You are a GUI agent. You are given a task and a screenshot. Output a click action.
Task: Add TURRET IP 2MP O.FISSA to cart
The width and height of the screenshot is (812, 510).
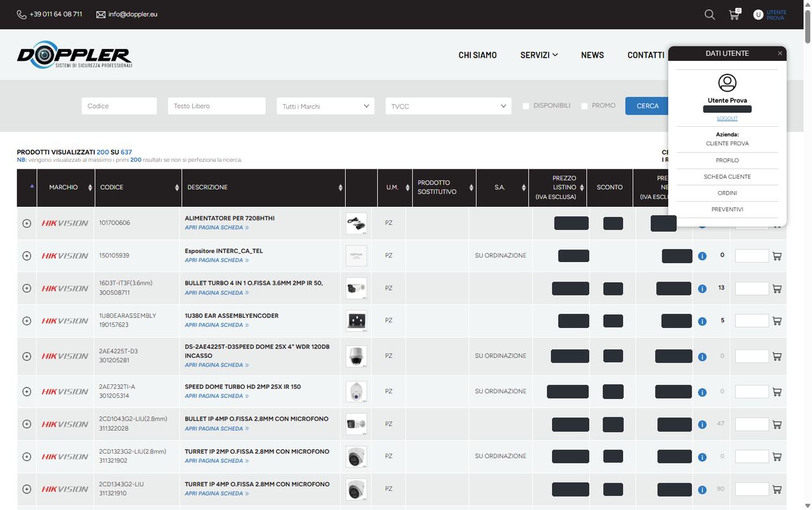point(777,457)
